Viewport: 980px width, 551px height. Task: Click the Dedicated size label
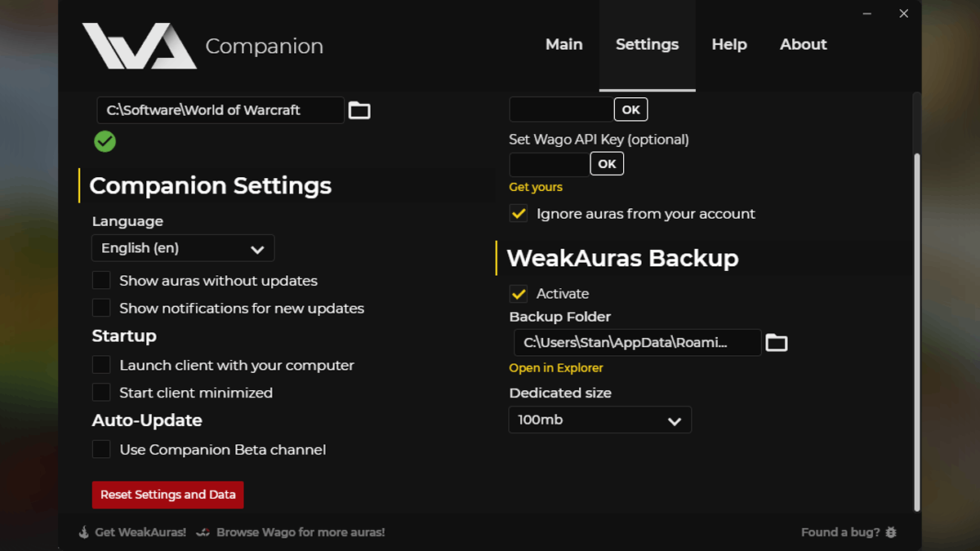pos(560,393)
